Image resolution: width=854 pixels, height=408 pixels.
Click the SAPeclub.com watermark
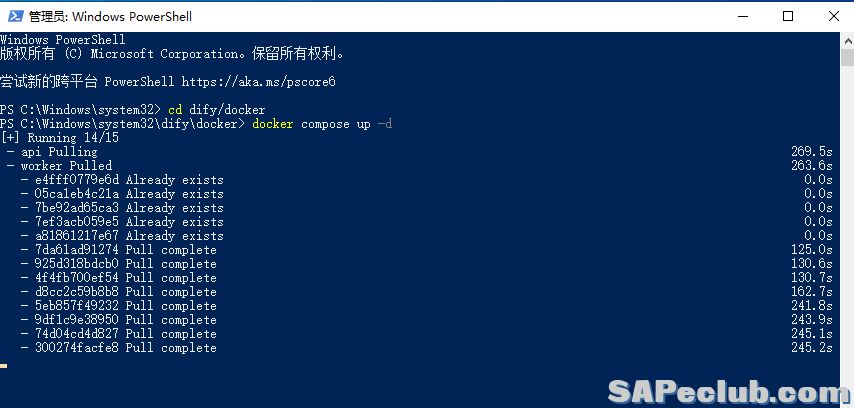tap(726, 390)
